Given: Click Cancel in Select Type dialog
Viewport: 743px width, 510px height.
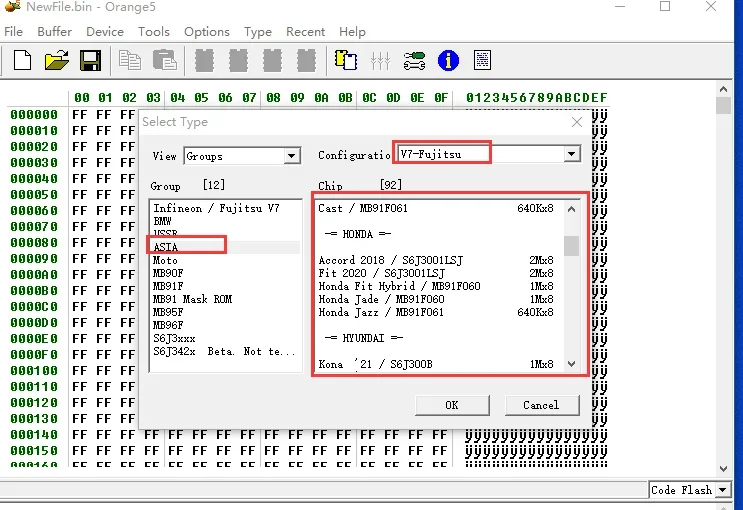Looking at the screenshot, I should [542, 405].
